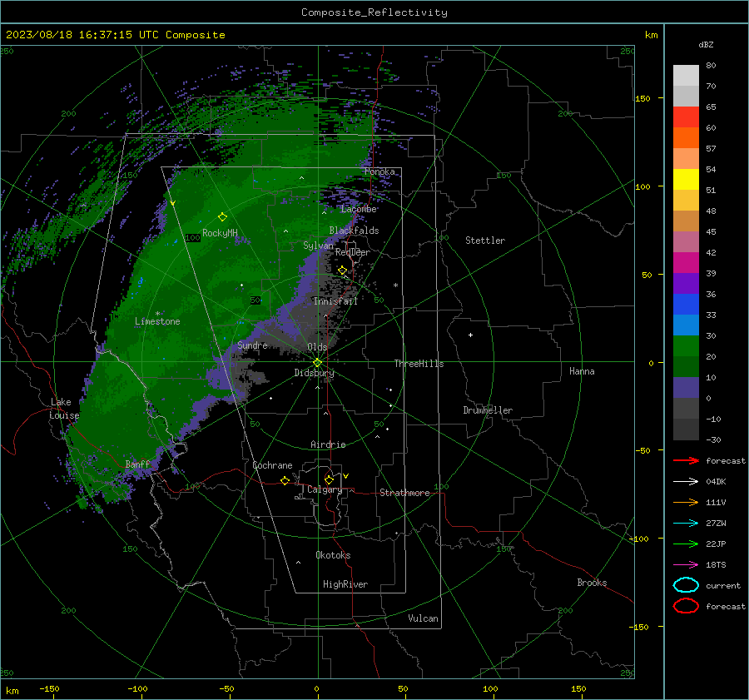Select the yellow 54 dBZ color swatch
The width and height of the screenshot is (749, 700).
(x=686, y=180)
